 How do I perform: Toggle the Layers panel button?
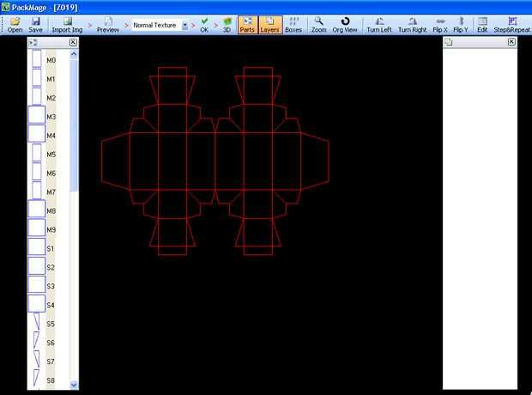(x=270, y=25)
